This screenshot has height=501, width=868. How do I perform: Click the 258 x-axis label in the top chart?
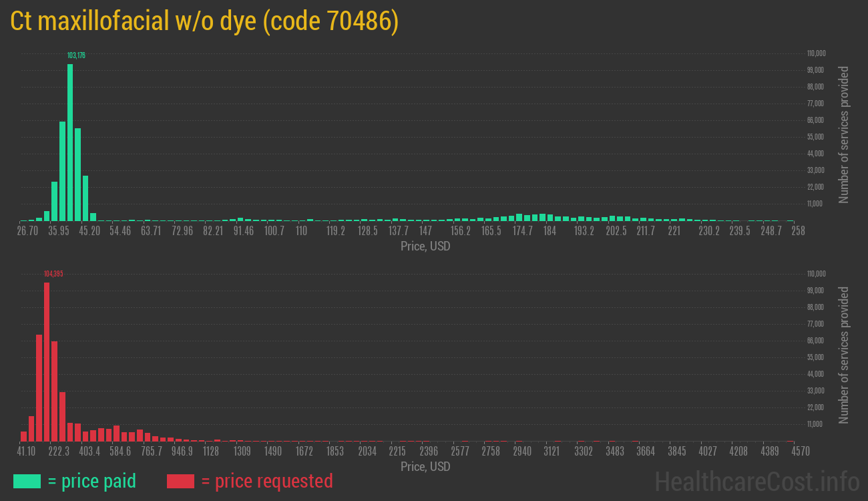tap(798, 231)
